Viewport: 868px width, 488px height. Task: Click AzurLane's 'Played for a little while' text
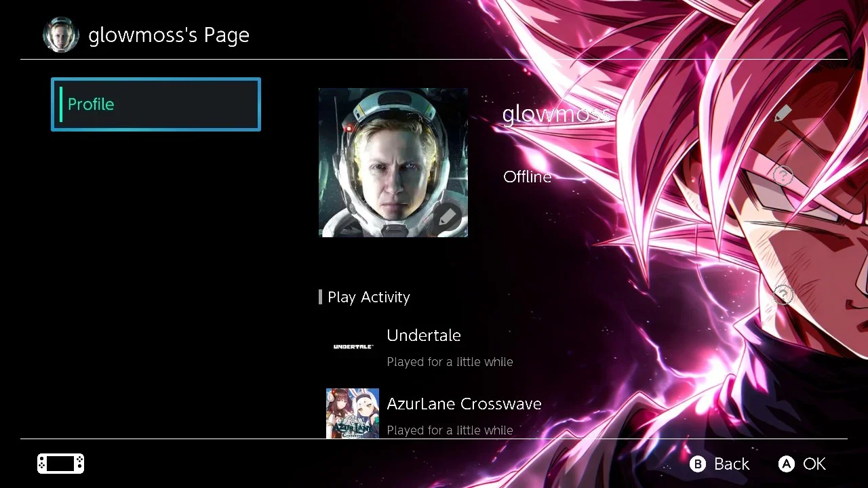coord(450,430)
